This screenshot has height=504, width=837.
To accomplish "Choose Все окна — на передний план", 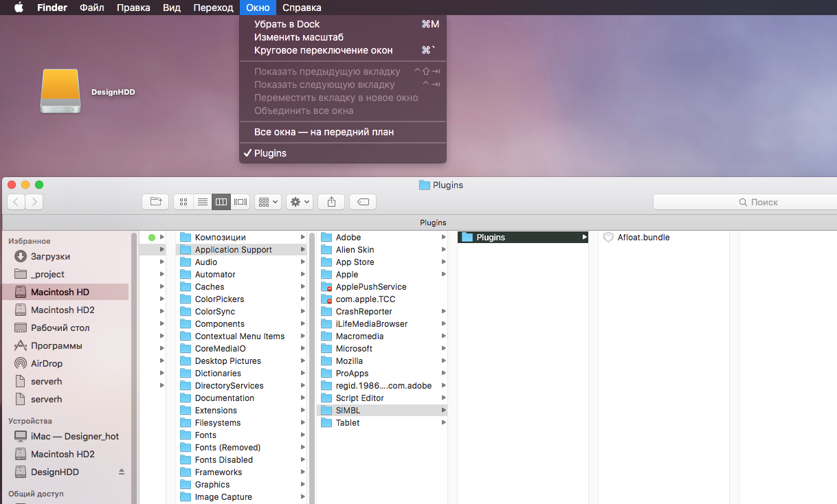I will pyautogui.click(x=343, y=132).
